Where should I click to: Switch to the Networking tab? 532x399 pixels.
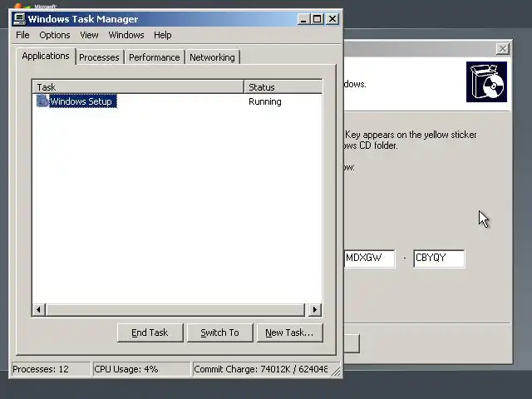[x=212, y=57]
